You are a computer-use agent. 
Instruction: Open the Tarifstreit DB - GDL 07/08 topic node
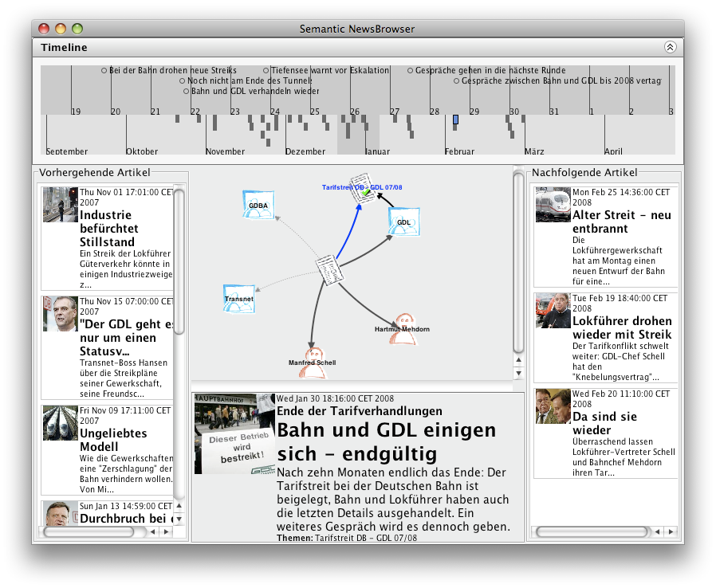tap(363, 187)
